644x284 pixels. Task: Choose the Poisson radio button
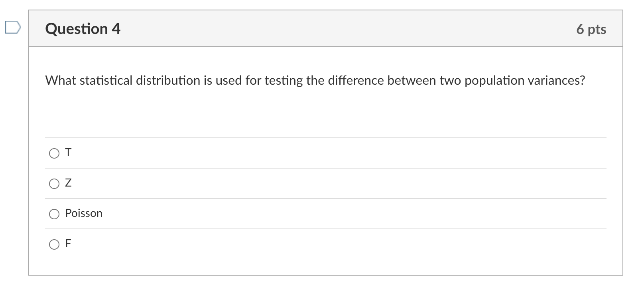54,214
